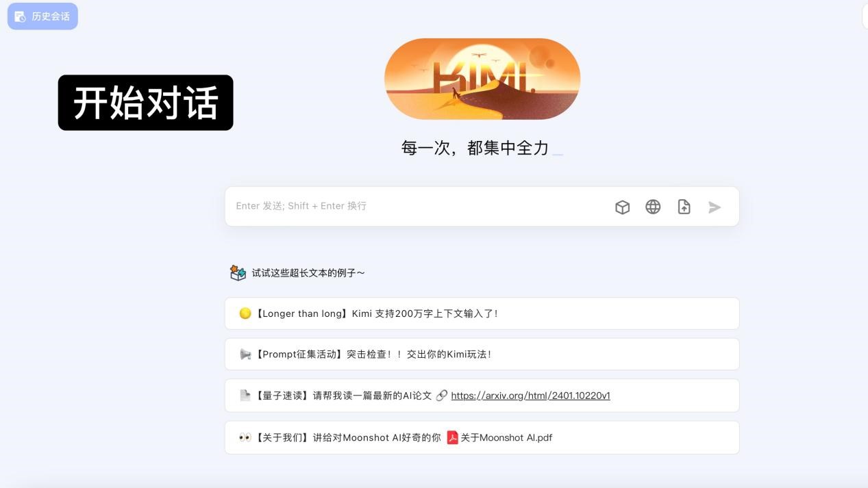Viewport: 868px width, 488px height.
Task: Select the Longer than long example
Action: point(482,313)
